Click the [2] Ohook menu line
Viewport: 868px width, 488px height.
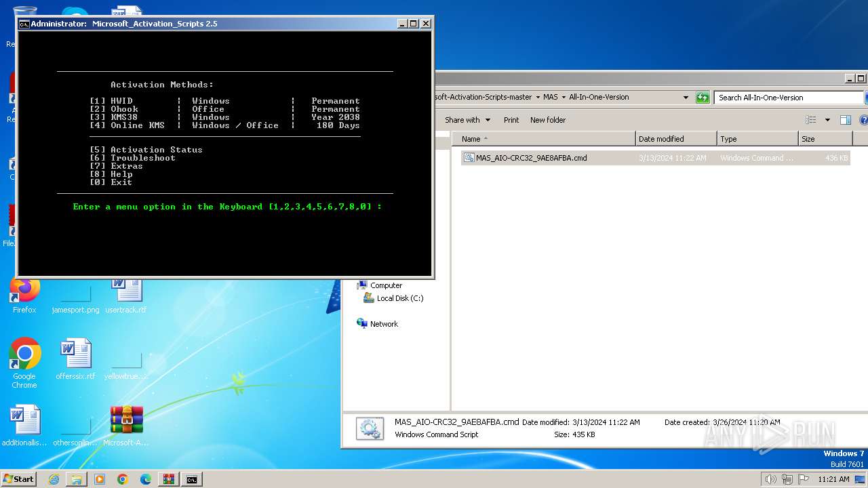[224, 109]
